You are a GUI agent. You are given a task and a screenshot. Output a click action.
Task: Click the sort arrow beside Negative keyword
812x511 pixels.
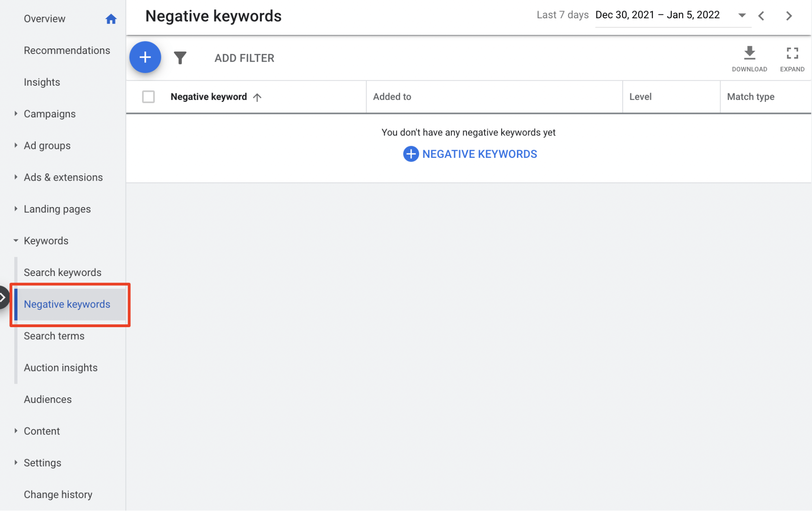257,97
